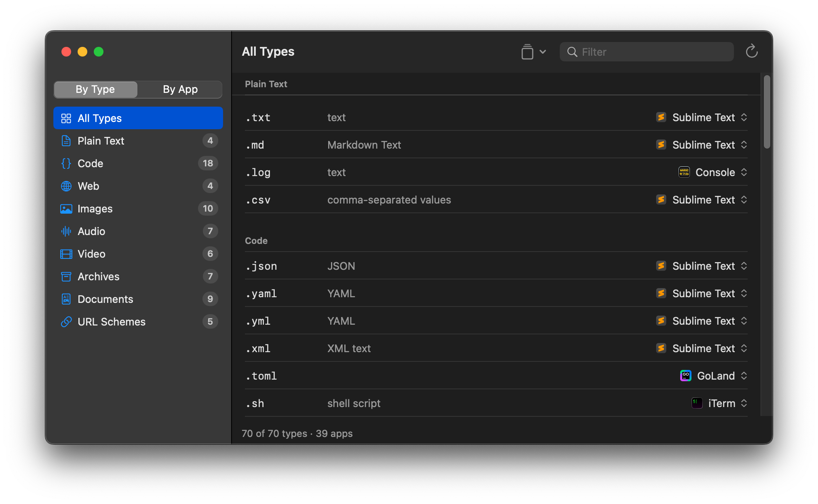Click the Plain Text document icon

pyautogui.click(x=66, y=141)
